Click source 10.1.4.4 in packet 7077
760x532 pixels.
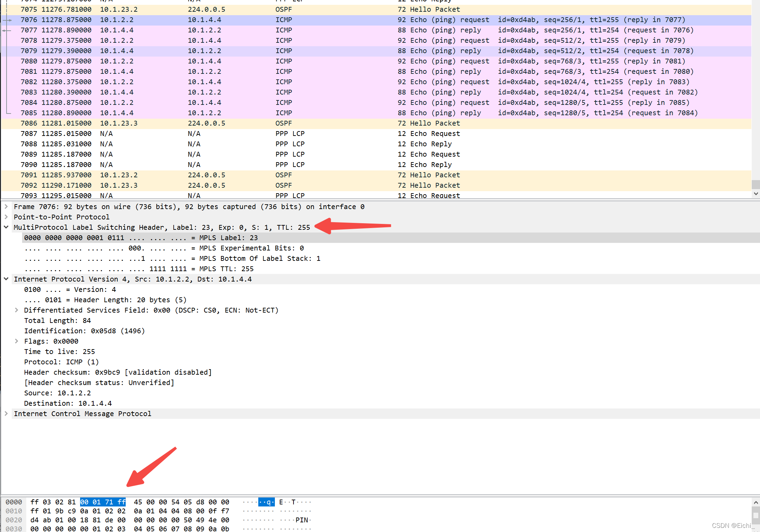coord(117,30)
